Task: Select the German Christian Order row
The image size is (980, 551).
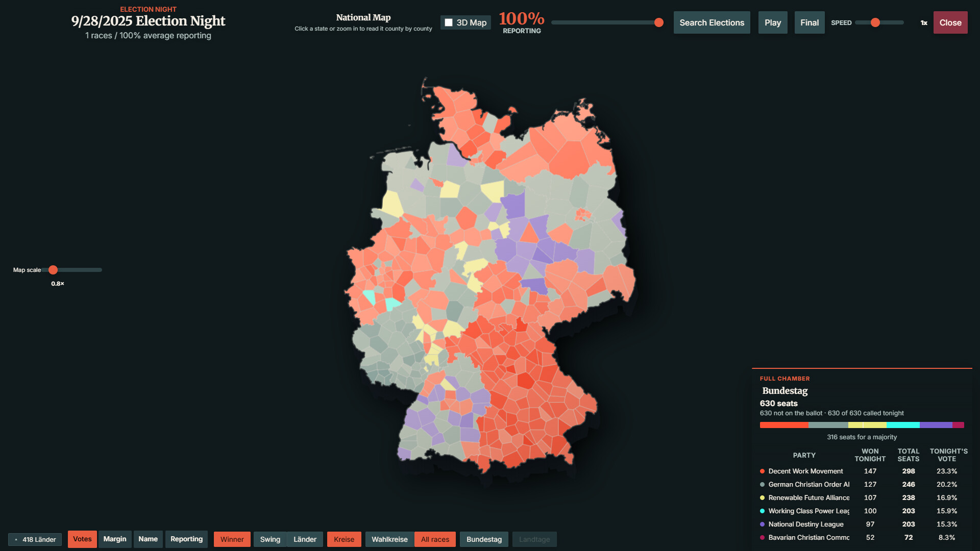Action: [x=862, y=485]
